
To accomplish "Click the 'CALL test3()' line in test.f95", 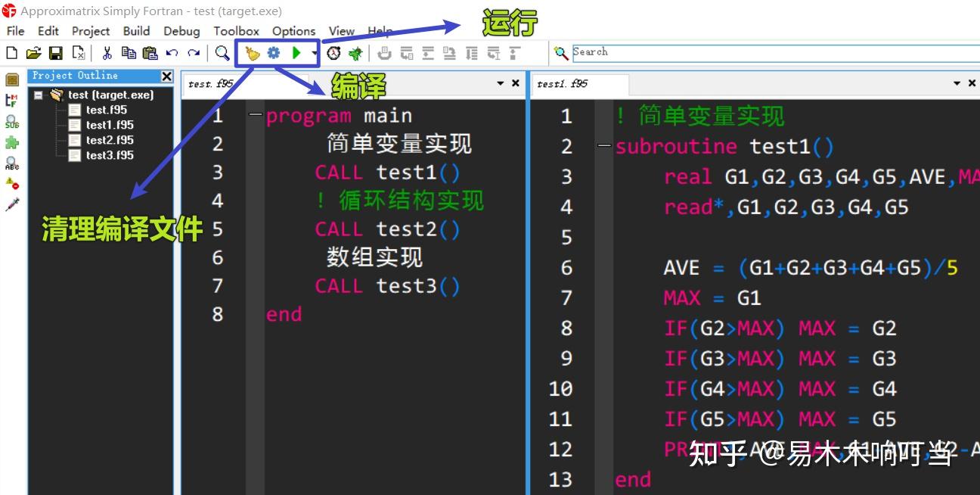I will point(387,286).
